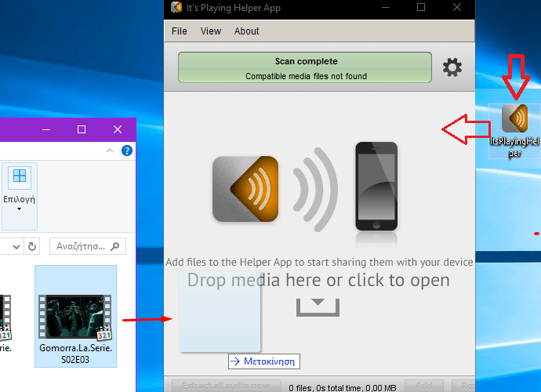
Task: Click the Scan complete status banner
Action: [x=305, y=67]
